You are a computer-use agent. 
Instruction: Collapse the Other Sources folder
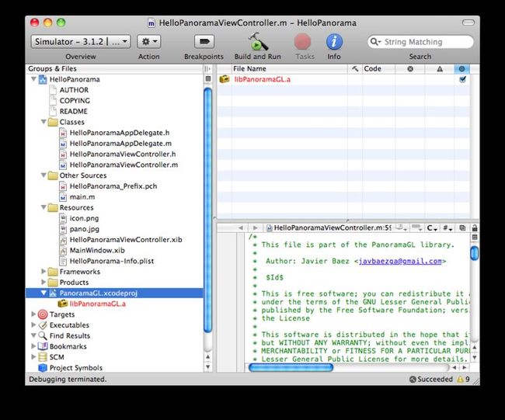[x=44, y=175]
